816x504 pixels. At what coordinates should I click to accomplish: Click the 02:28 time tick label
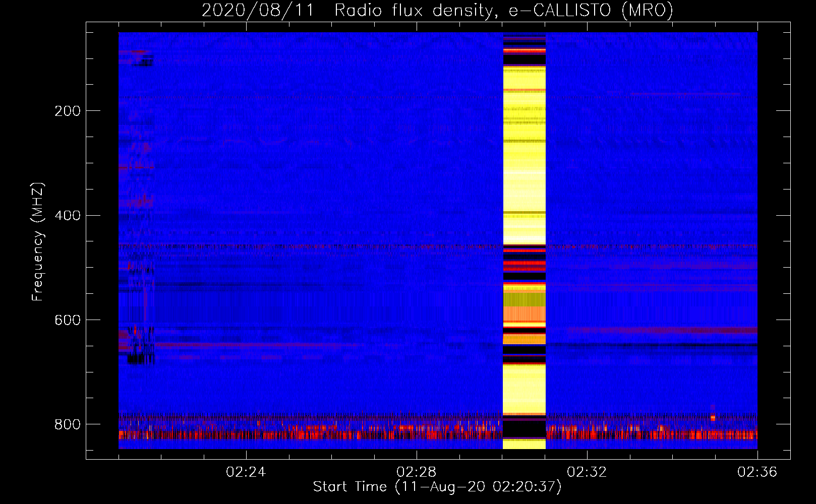tap(416, 472)
